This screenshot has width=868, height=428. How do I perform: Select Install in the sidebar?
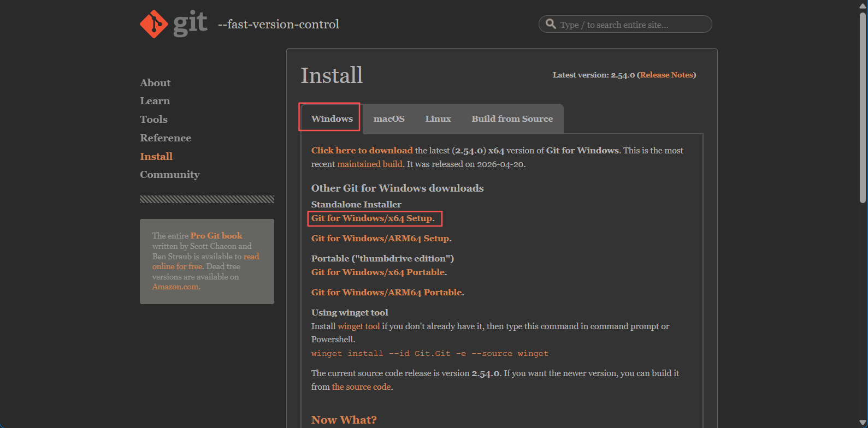coord(156,157)
